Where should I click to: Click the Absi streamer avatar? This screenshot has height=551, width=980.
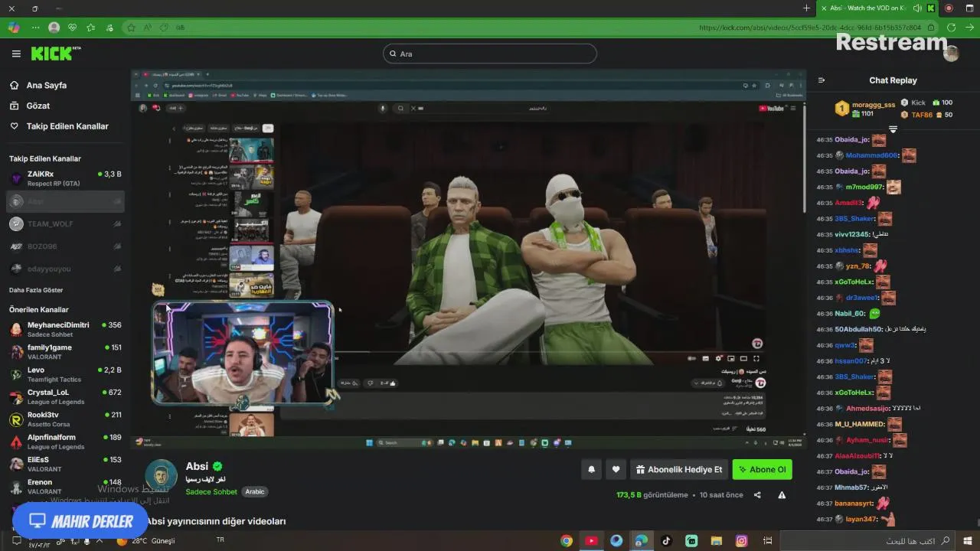(161, 476)
